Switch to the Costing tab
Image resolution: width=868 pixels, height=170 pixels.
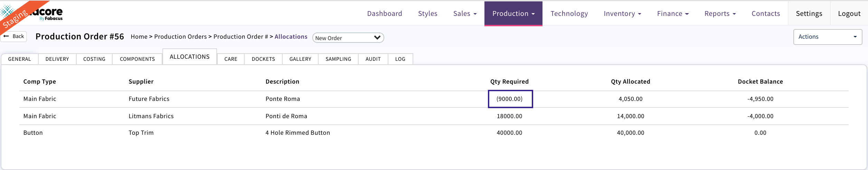coord(94,59)
